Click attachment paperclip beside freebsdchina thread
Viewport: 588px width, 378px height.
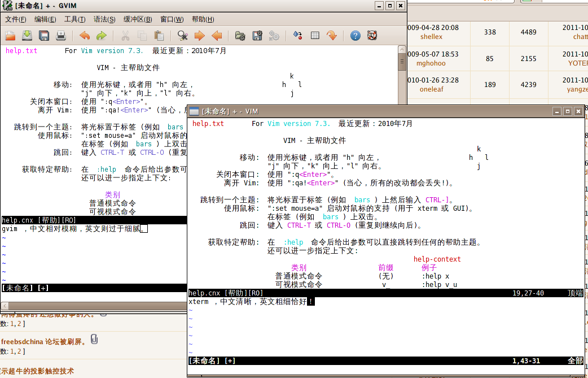point(94,339)
